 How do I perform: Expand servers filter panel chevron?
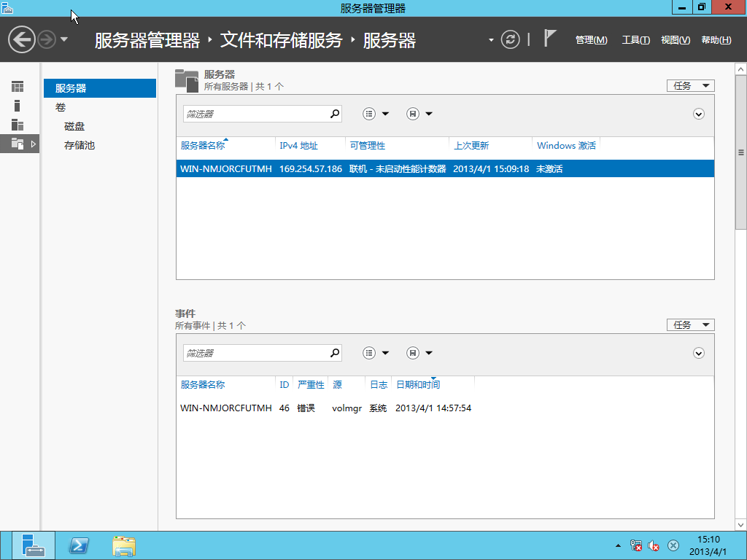tap(698, 114)
